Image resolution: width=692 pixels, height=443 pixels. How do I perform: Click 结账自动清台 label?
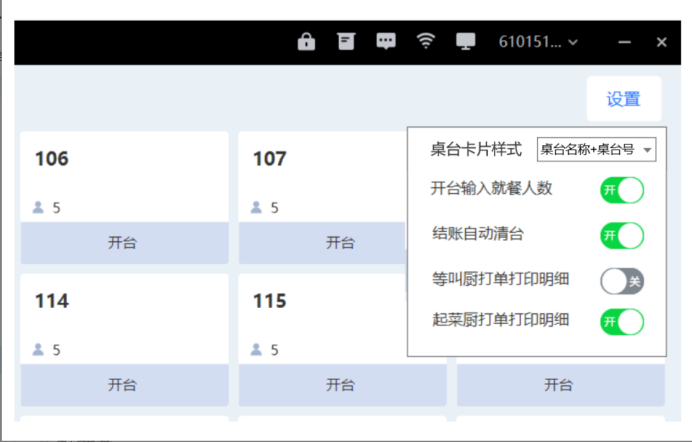(478, 233)
